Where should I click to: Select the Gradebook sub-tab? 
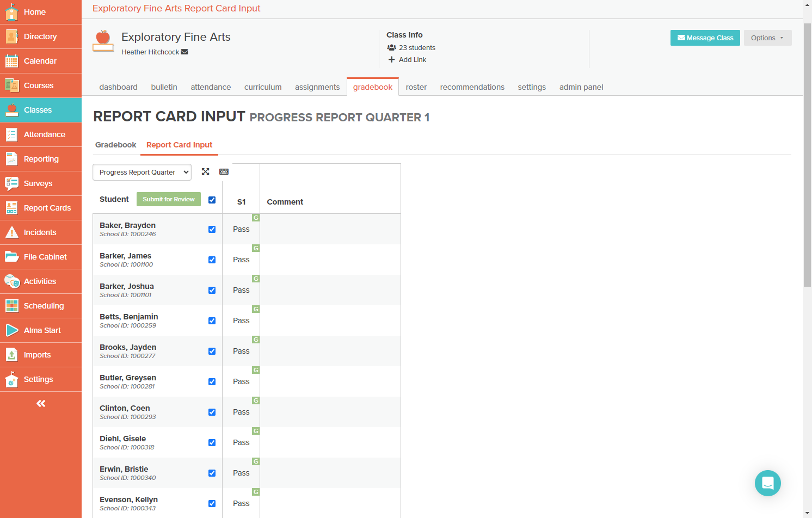(115, 145)
